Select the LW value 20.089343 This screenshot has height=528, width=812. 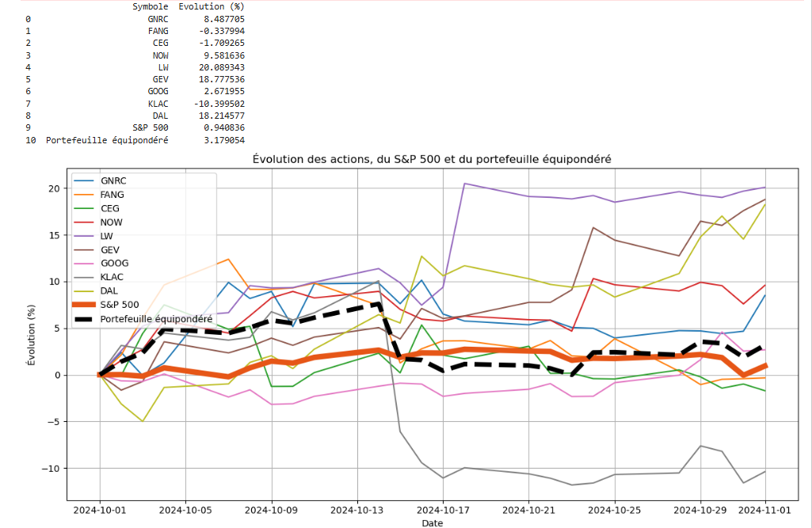(x=222, y=67)
